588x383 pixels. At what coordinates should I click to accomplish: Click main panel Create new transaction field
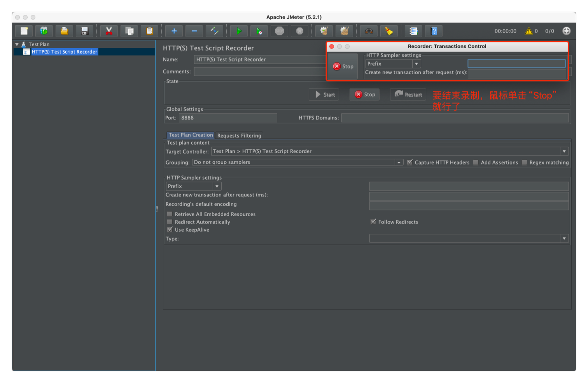tap(469, 196)
